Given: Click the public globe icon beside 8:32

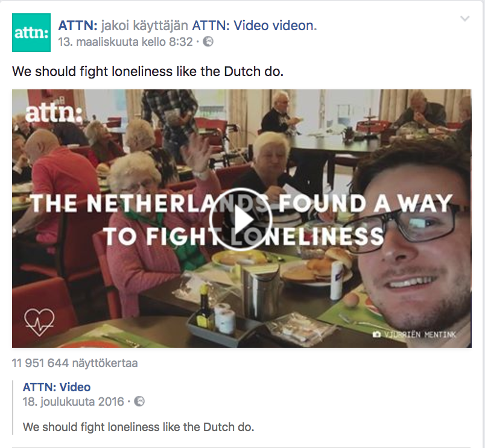Looking at the screenshot, I should [208, 42].
